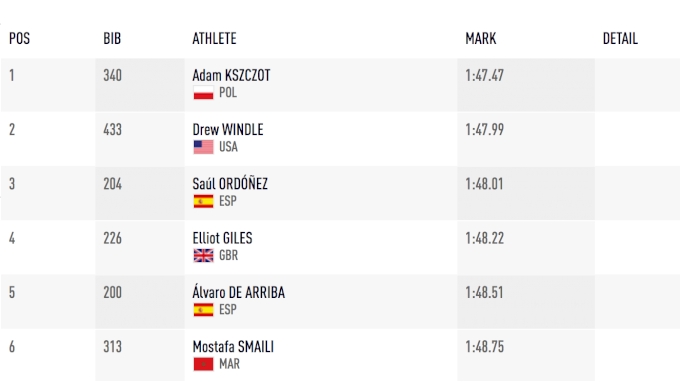Click Álvaro De Arriba's Spain flag

pos(203,310)
